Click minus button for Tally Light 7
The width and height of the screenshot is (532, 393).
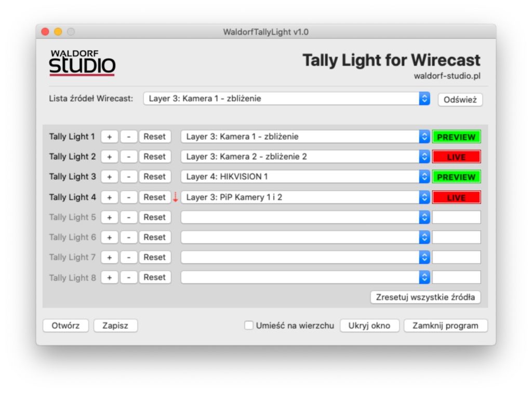(x=129, y=257)
